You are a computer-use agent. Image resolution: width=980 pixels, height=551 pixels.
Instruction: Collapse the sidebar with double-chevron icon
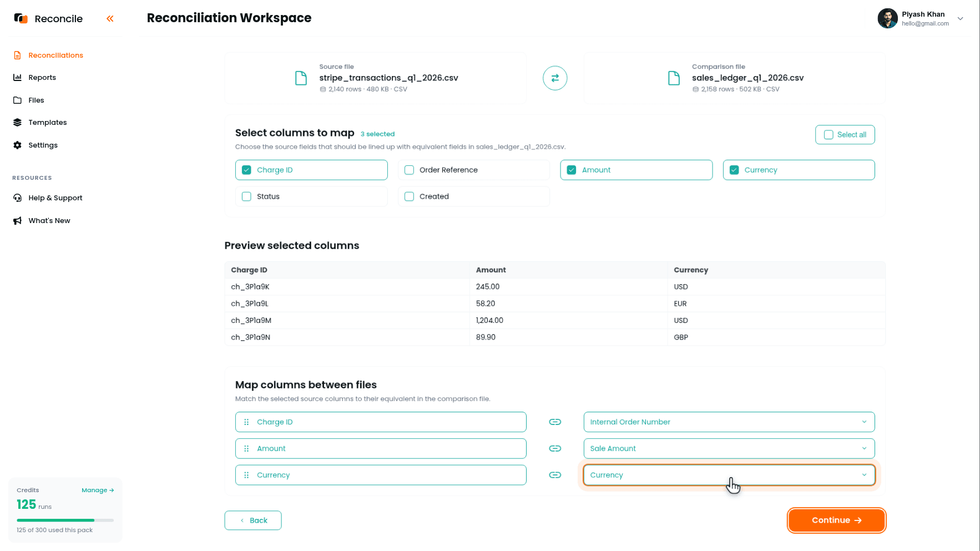[x=110, y=19]
